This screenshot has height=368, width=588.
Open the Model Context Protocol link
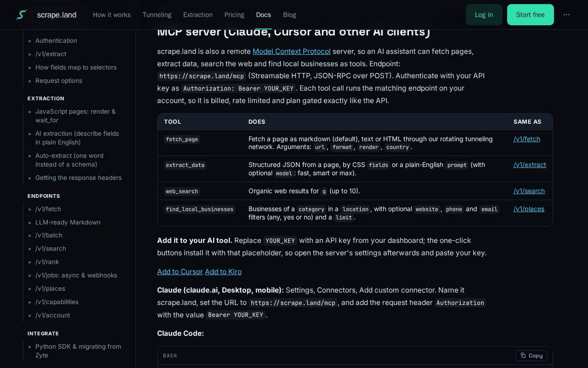[x=292, y=51]
